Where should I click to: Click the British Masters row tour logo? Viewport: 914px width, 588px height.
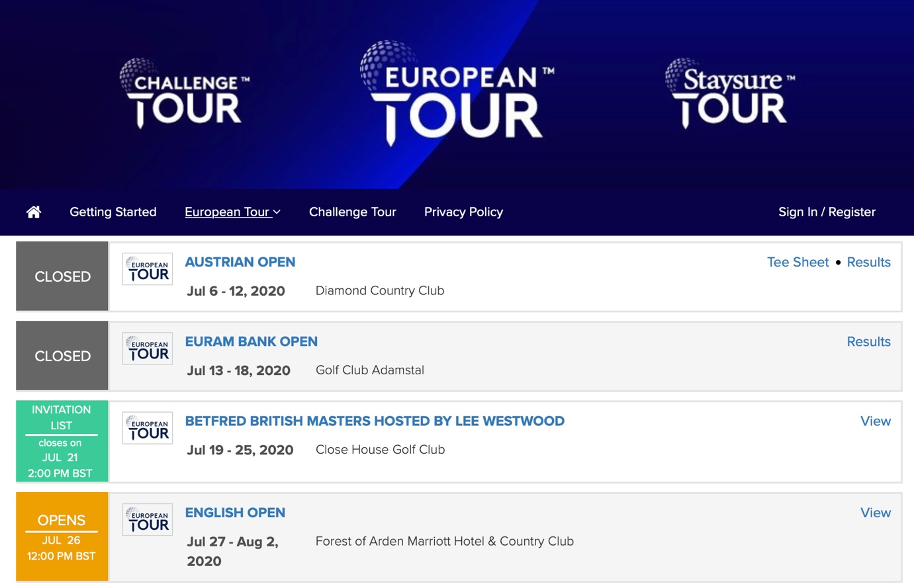coord(148,428)
